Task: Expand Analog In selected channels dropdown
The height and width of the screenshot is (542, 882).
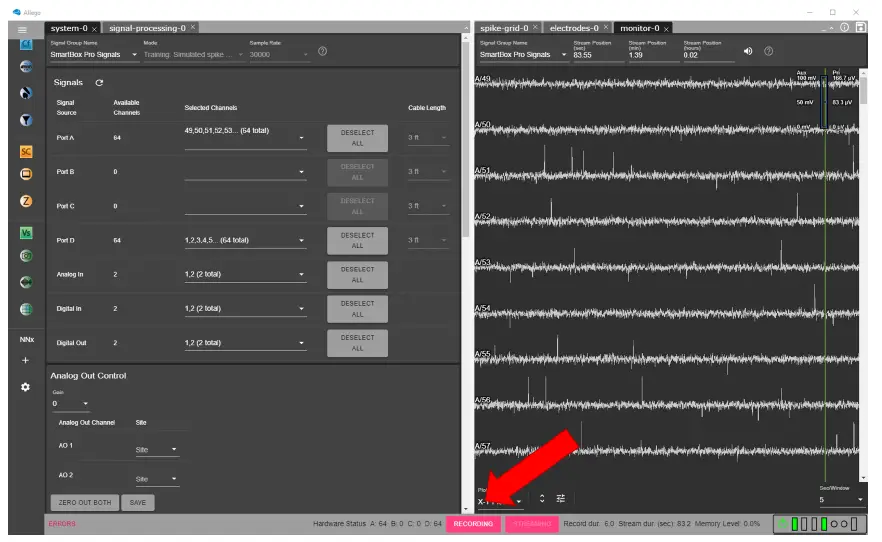Action: click(245, 274)
